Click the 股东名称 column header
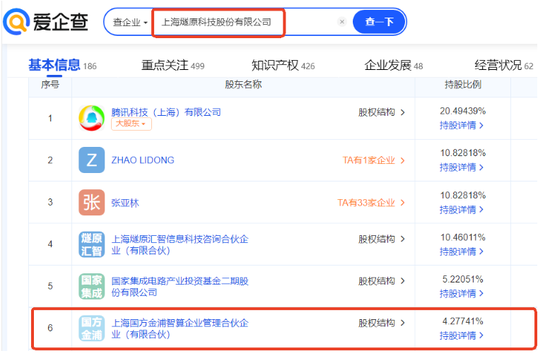 243,85
